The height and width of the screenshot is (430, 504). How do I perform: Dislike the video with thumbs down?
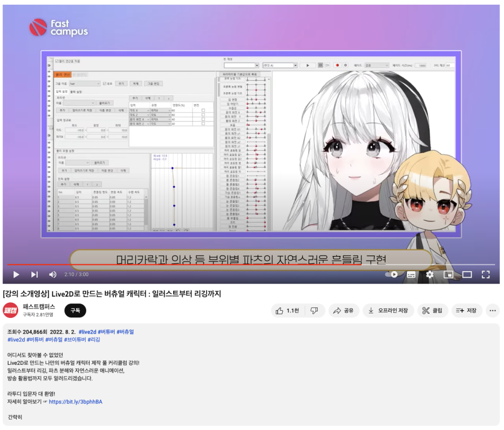[315, 311]
